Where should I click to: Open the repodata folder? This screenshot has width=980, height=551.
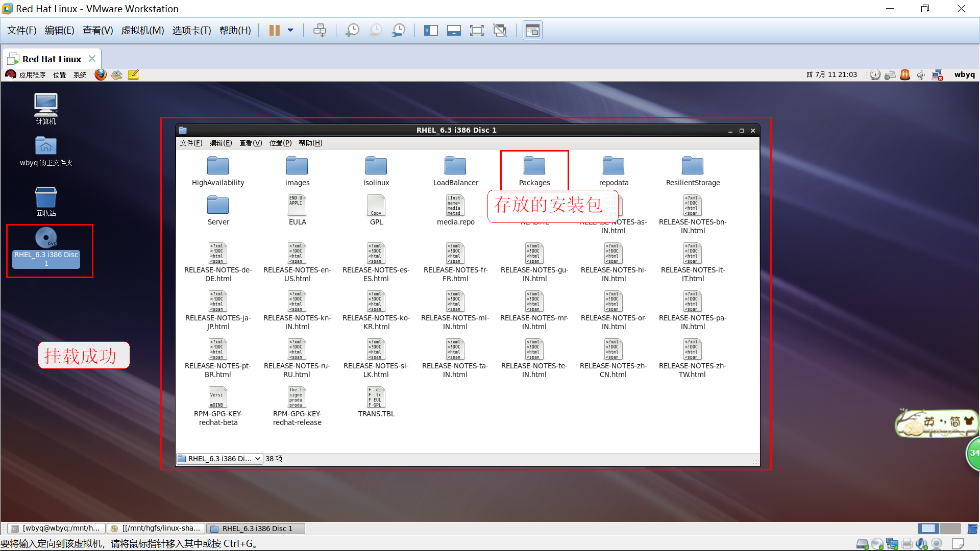613,166
